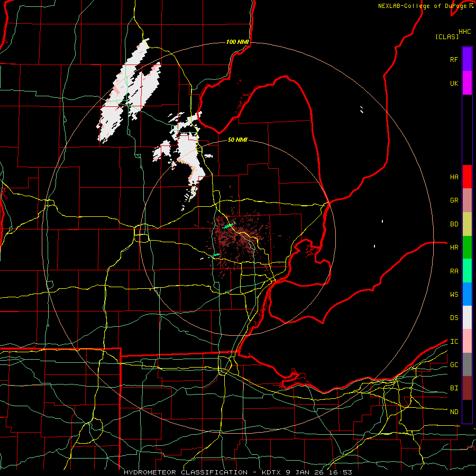
Task: Click the HHC product label
Action: click(x=464, y=32)
